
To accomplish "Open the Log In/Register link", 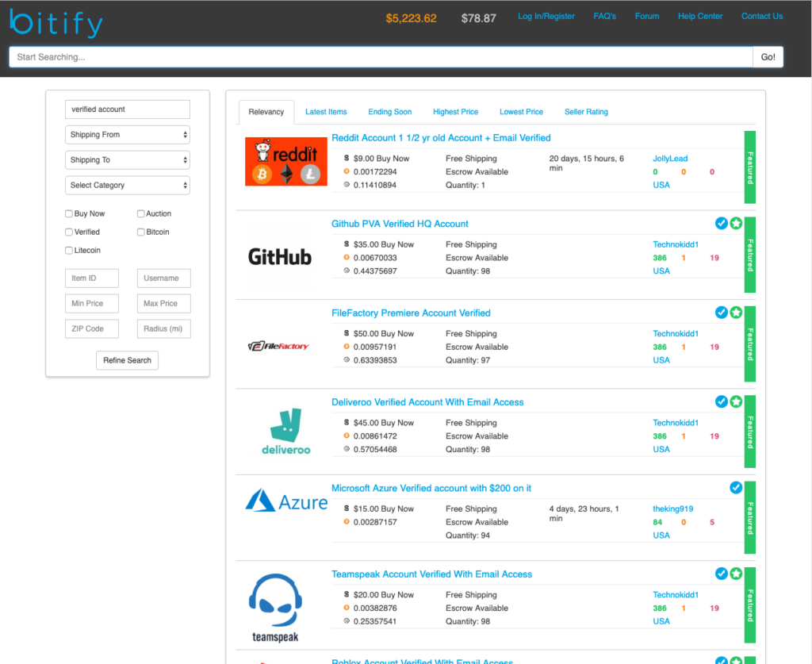I will [546, 16].
